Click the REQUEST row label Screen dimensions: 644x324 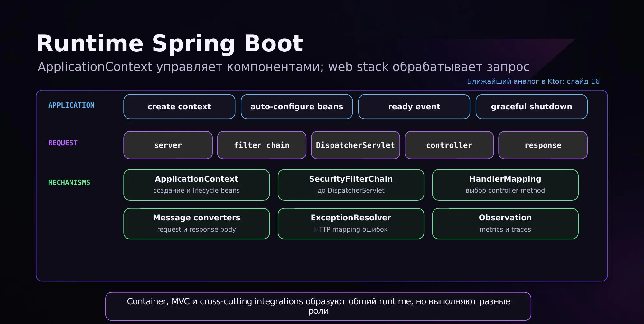pyautogui.click(x=63, y=143)
